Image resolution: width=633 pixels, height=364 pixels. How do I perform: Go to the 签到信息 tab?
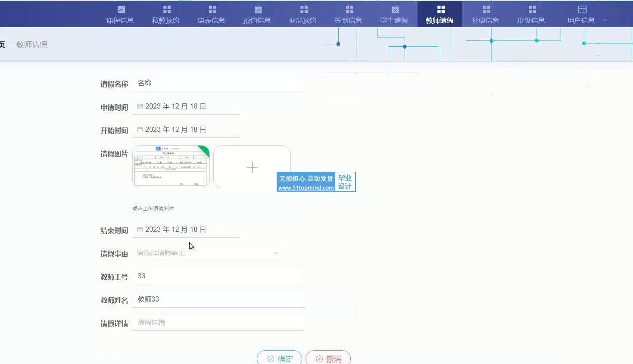point(348,15)
